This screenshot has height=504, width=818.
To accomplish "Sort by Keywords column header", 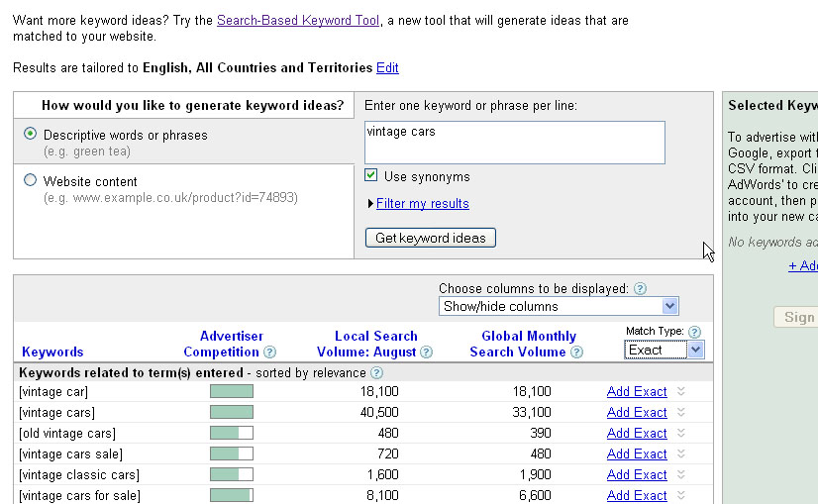I will coord(52,352).
